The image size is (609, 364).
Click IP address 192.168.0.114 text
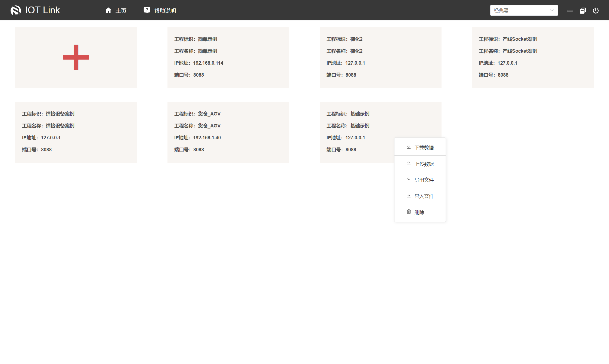point(208,63)
